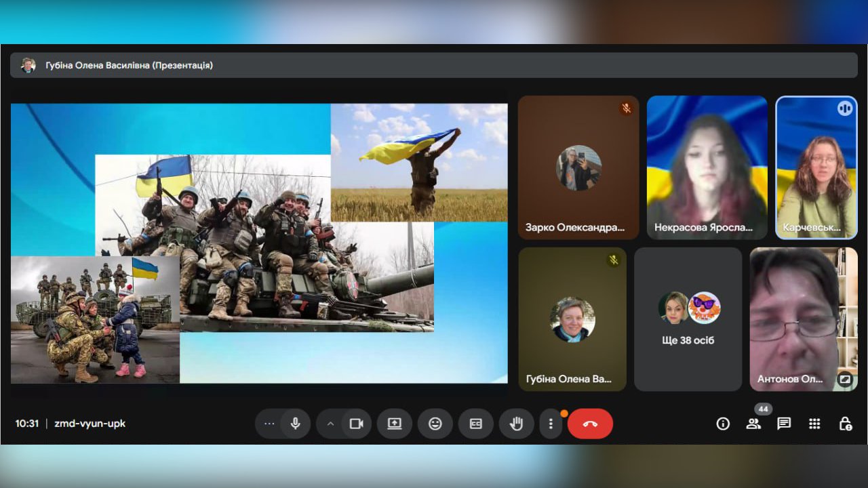Expand video settings chevron arrow
The height and width of the screenshot is (488, 868).
[x=330, y=424]
